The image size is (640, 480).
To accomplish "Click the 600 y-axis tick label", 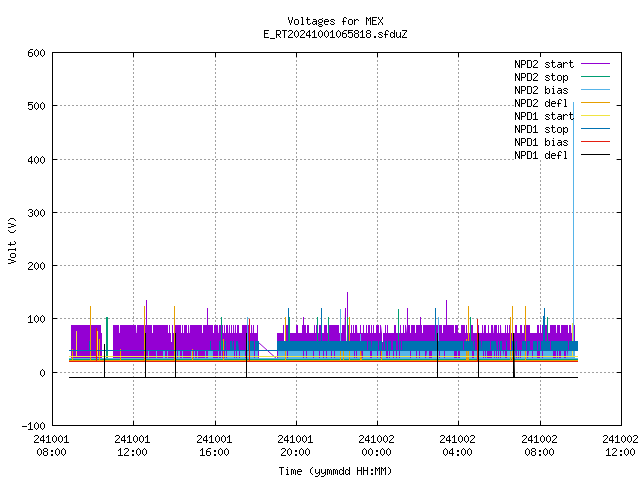I will 36,53.
